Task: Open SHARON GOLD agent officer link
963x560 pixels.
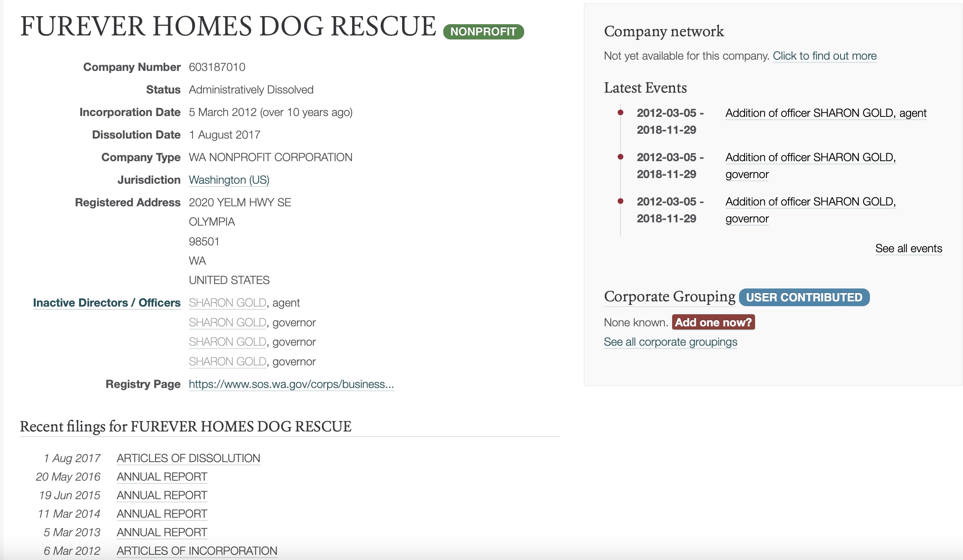Action: (x=228, y=303)
